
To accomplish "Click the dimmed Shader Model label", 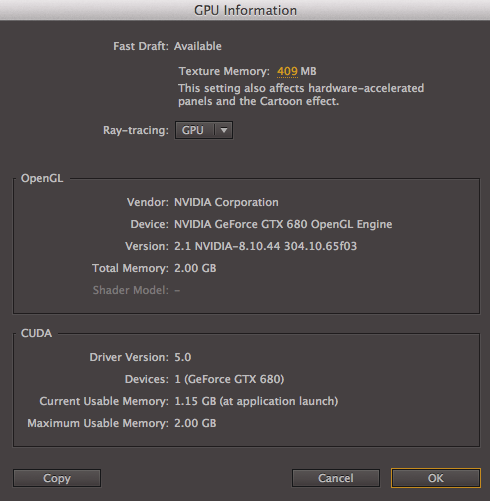I will click(131, 290).
